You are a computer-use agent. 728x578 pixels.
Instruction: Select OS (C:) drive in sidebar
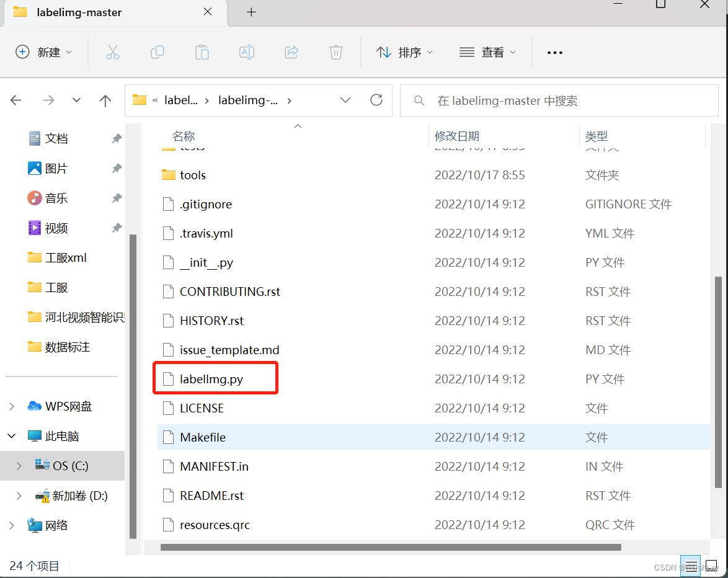(62, 466)
